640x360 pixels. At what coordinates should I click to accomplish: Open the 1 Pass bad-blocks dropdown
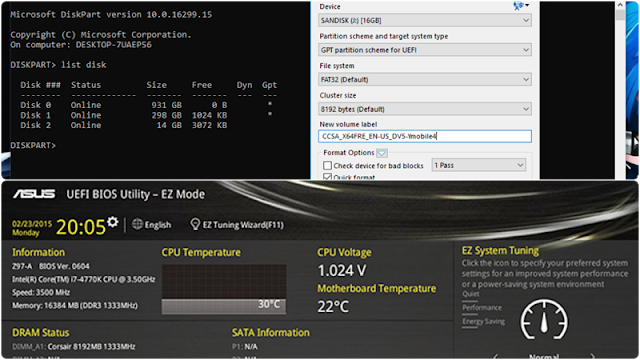(479, 165)
